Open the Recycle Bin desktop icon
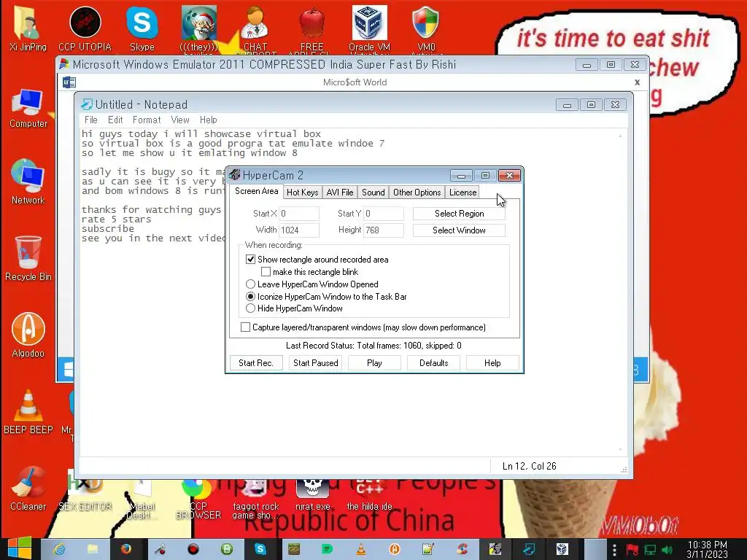The width and height of the screenshot is (747, 560). tap(28, 258)
